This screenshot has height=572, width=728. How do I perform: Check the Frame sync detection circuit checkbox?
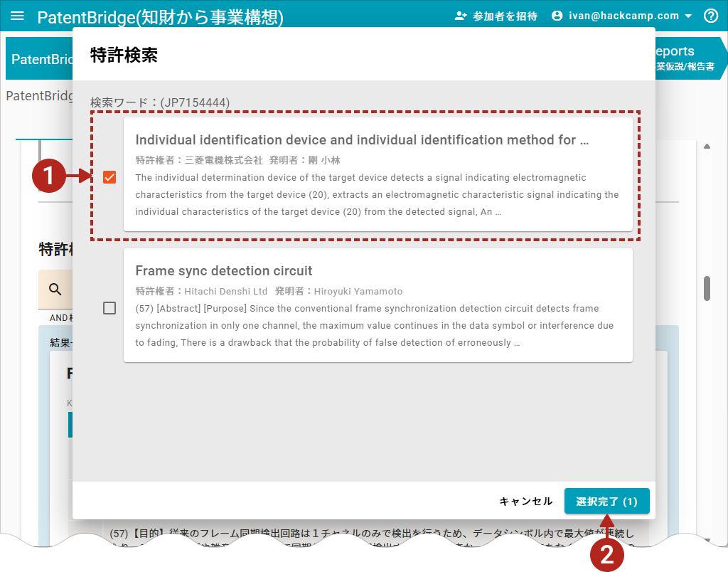point(109,308)
